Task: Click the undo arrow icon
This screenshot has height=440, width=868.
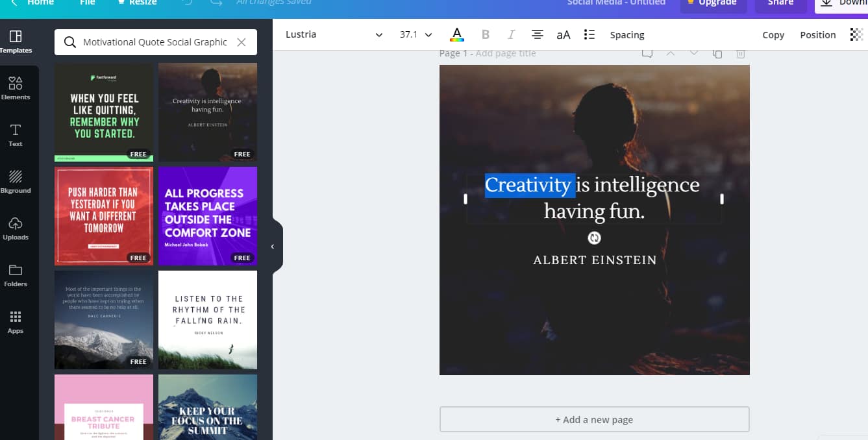Action: pyautogui.click(x=188, y=3)
